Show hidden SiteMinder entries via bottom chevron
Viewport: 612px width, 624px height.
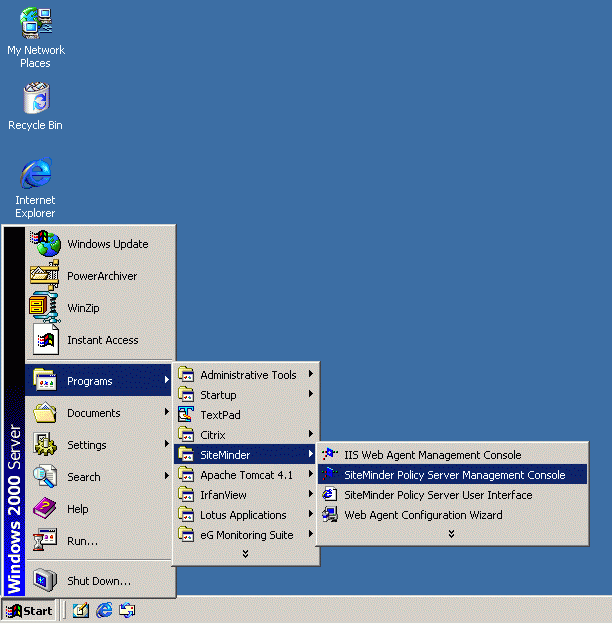451,534
